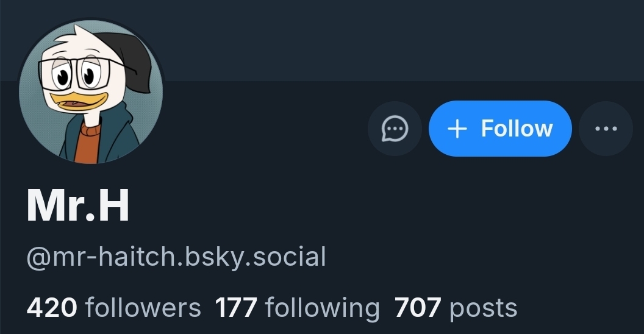Image resolution: width=644 pixels, height=334 pixels.
Task: Select the display name Mr.H
Action: [x=78, y=205]
